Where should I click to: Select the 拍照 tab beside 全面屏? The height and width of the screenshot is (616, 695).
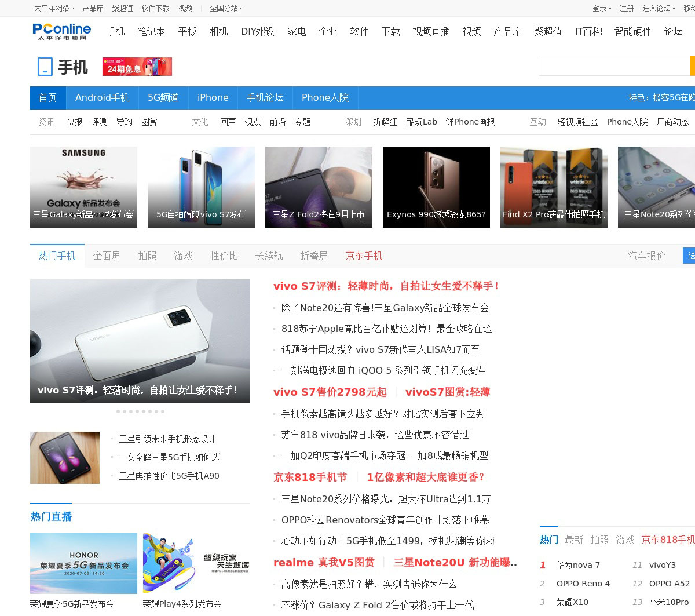coord(147,256)
